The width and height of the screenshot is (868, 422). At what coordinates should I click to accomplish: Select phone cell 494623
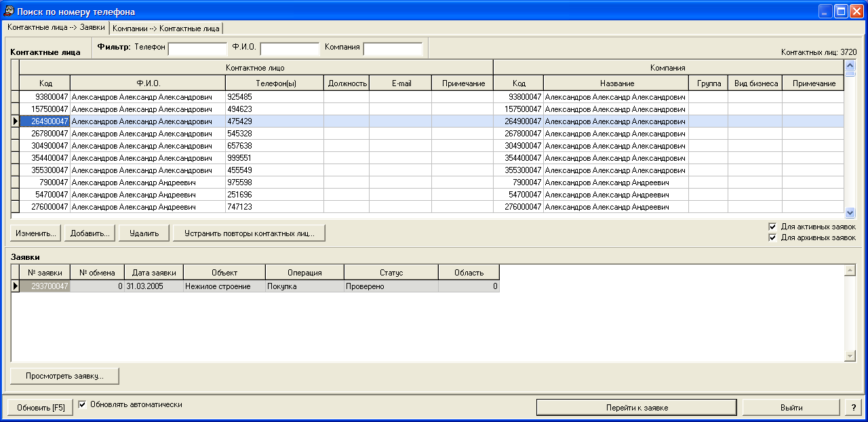(x=275, y=109)
